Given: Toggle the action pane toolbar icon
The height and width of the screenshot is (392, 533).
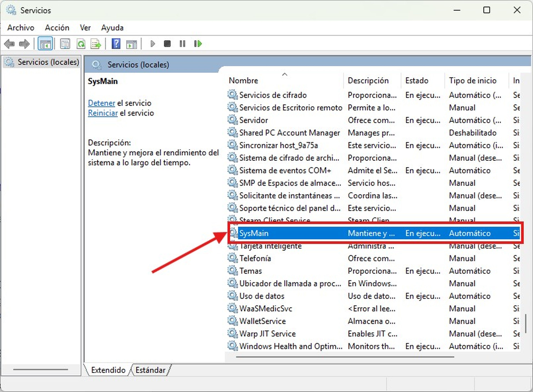Looking at the screenshot, I should click(131, 44).
